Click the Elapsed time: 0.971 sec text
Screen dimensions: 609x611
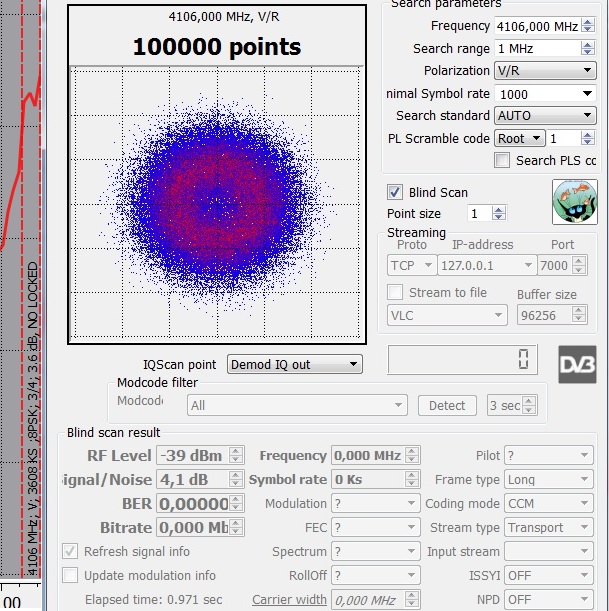coord(154,599)
